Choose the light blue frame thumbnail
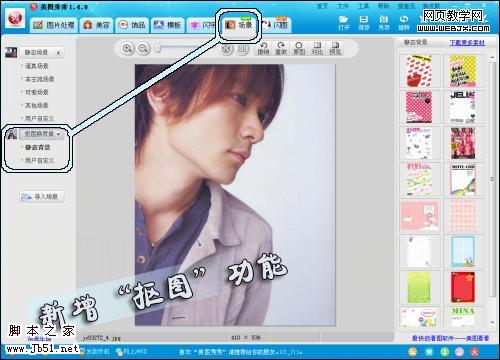 (463, 251)
